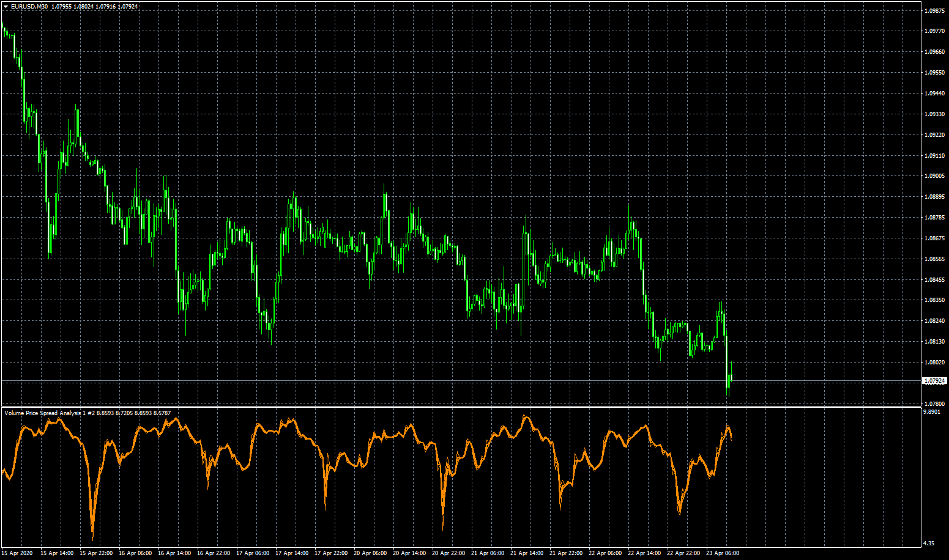Screen dimensions: 949x560
Task: Click the 15 Apr 14:00 time label
Action: (57, 553)
